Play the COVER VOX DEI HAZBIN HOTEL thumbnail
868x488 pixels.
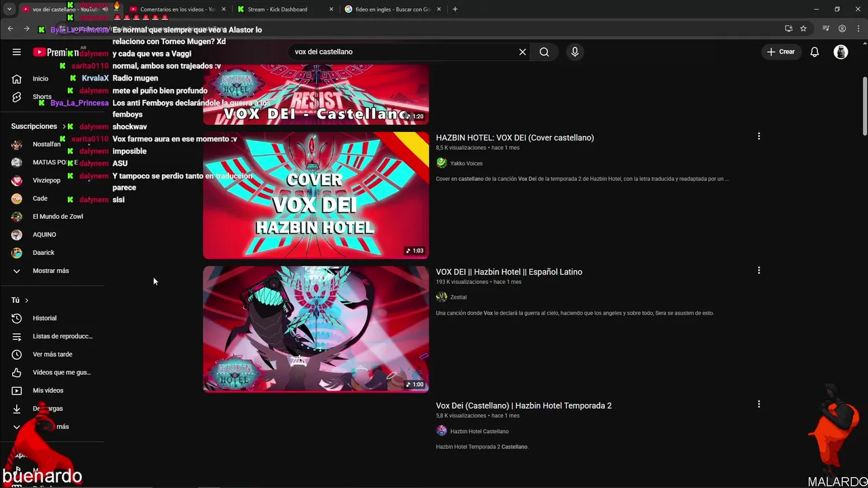coord(316,195)
